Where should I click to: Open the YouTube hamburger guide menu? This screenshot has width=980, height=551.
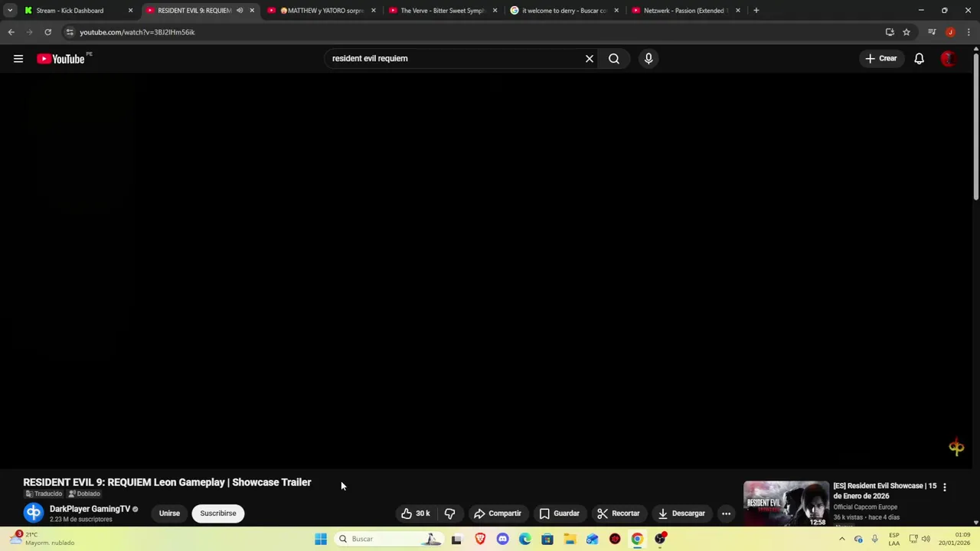18,59
